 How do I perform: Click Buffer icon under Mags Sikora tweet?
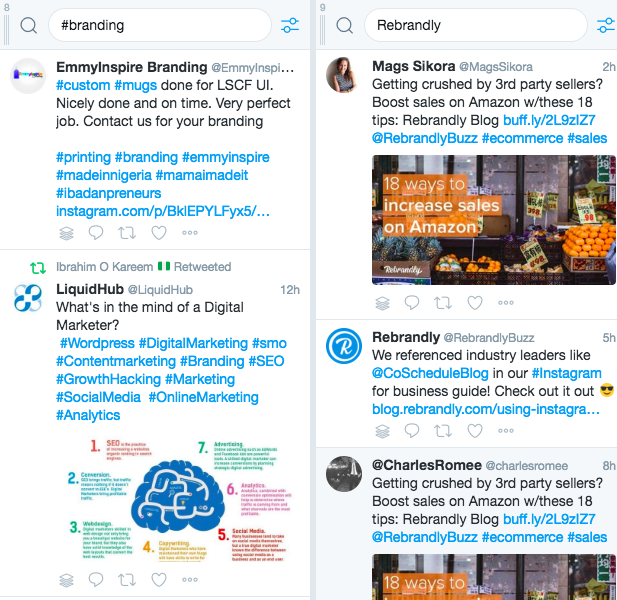coord(382,303)
